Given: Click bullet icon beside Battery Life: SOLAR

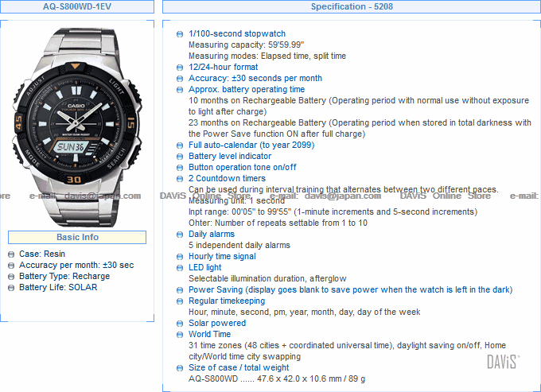Looking at the screenshot, I should click(11, 288).
